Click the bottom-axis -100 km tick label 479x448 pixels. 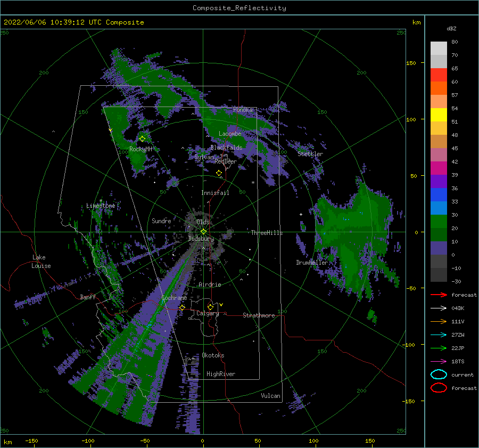click(88, 441)
